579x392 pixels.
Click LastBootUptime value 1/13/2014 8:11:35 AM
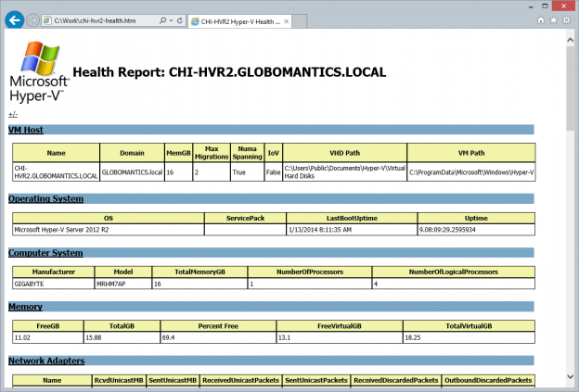[x=320, y=230]
